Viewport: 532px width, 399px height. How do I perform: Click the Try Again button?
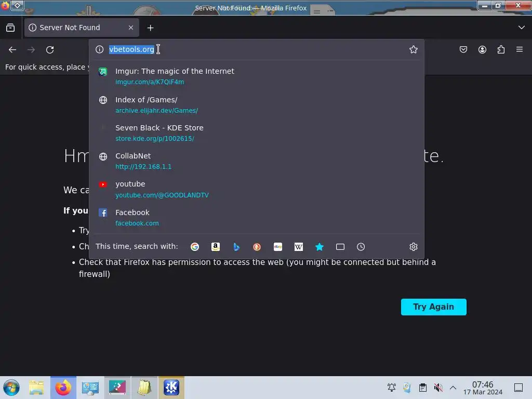tap(434, 307)
